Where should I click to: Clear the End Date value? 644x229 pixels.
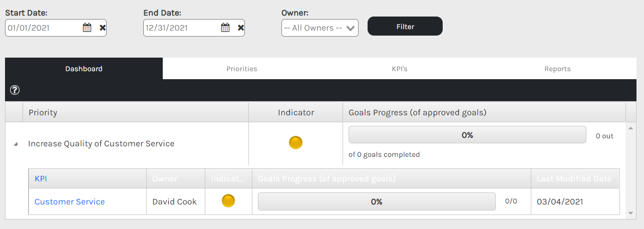click(x=241, y=28)
